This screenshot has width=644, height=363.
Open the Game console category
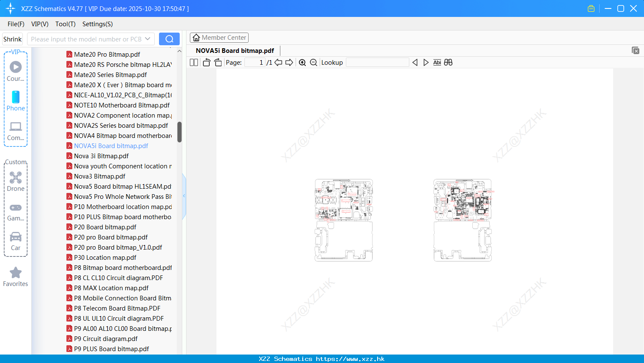coord(16,212)
